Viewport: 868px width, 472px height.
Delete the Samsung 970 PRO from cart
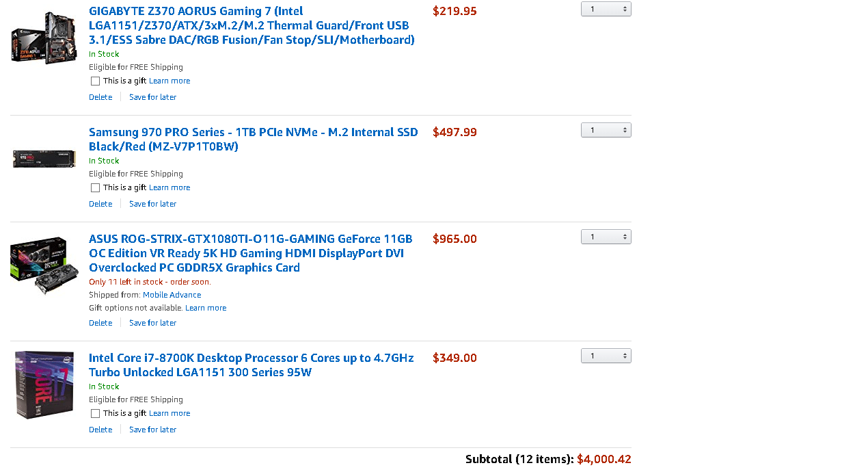coord(100,204)
